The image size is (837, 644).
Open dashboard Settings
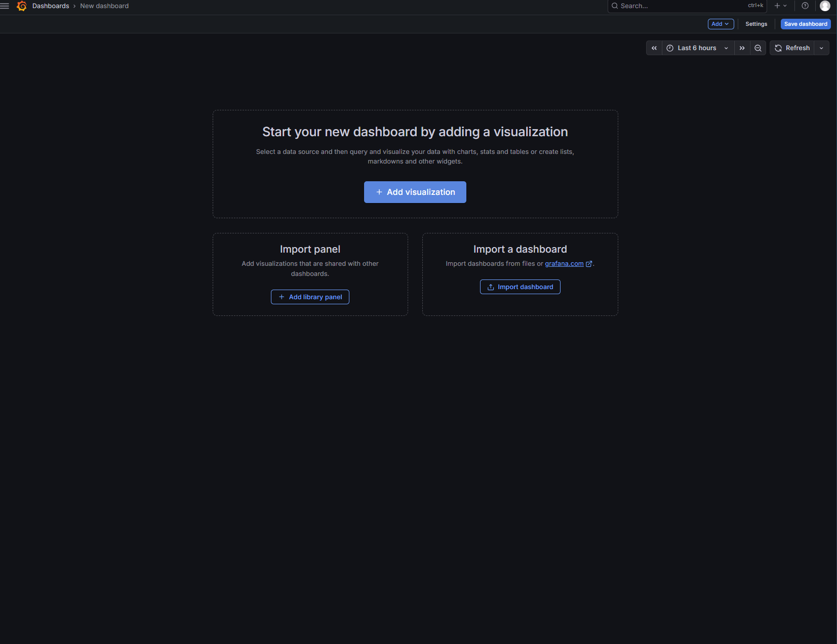tap(756, 24)
